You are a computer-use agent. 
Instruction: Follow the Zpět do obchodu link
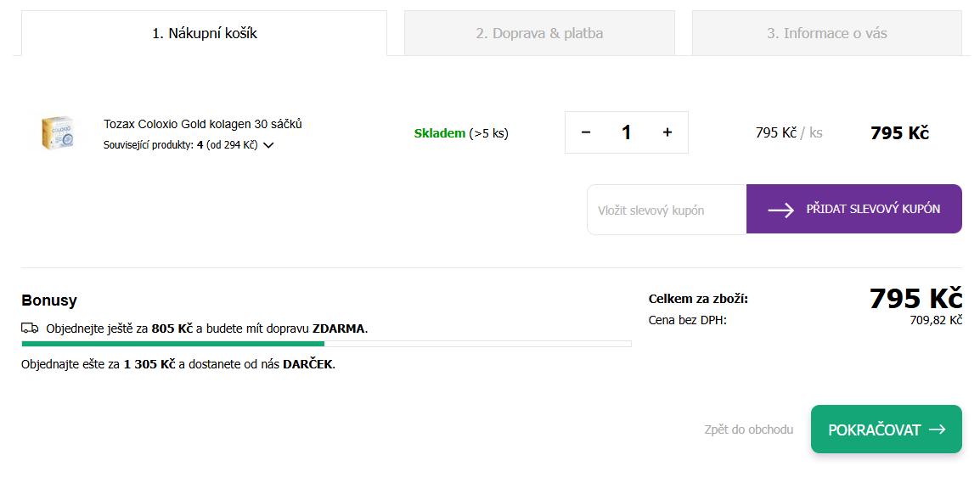click(x=748, y=430)
